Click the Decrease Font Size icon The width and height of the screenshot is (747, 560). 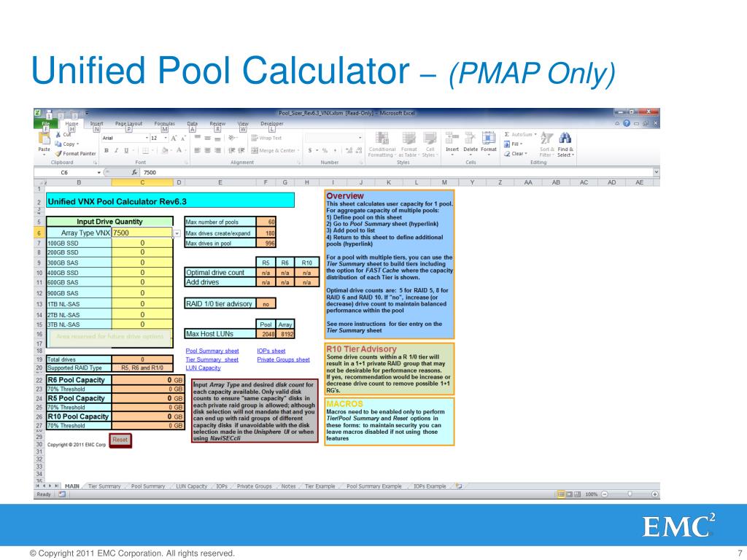183,138
